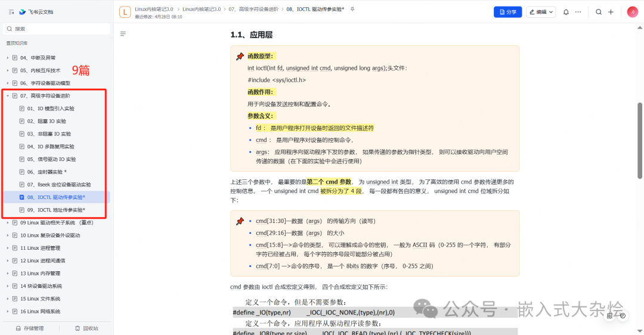Viewport: 644px width, 335px height.
Task: Expand the 09 Linux 驱动相关子系统 node arrow
Action: tap(7, 223)
